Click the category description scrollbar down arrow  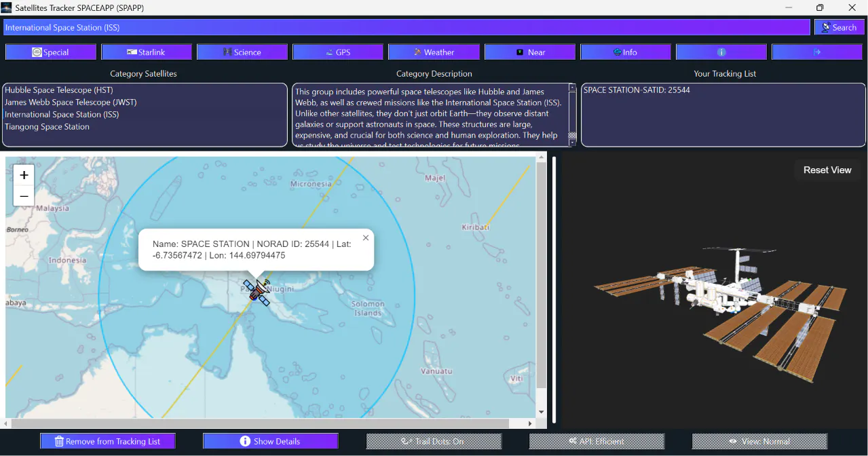point(572,142)
